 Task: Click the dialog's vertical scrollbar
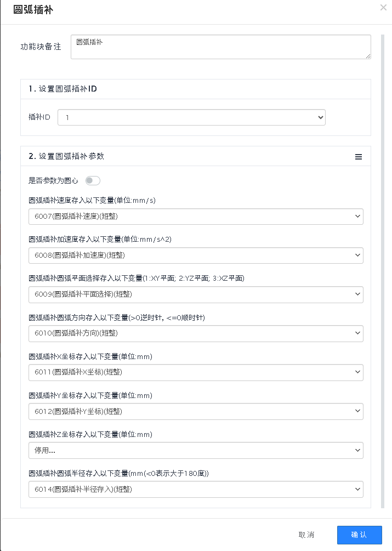[383, 219]
